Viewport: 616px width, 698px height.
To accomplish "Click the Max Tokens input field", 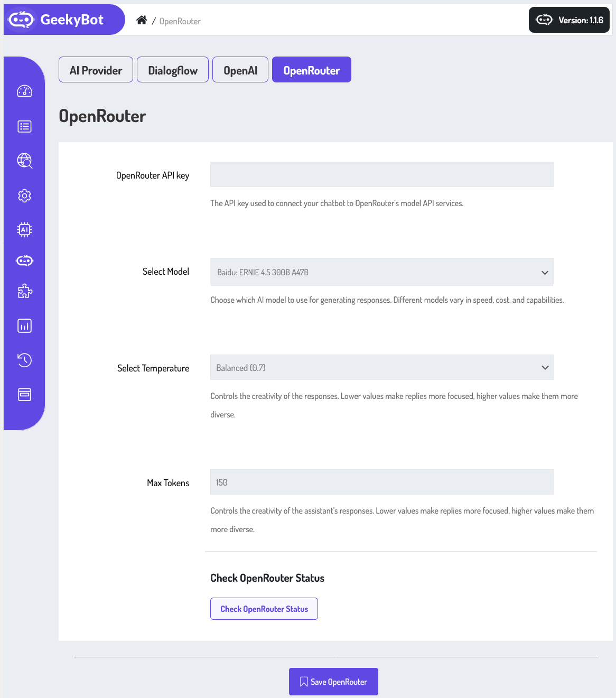I will [x=382, y=482].
